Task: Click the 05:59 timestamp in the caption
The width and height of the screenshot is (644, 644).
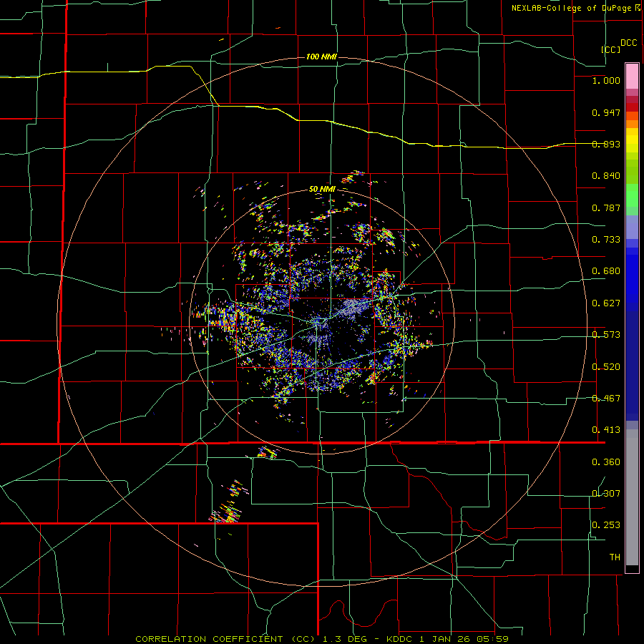Action: [x=493, y=639]
